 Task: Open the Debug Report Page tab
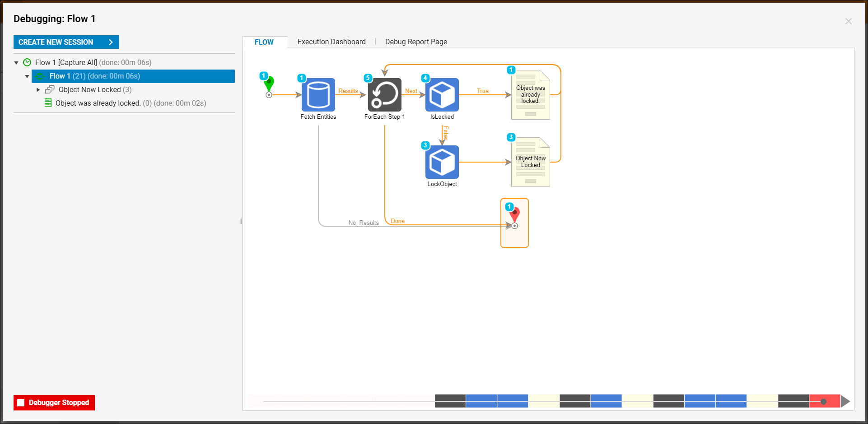(x=416, y=42)
